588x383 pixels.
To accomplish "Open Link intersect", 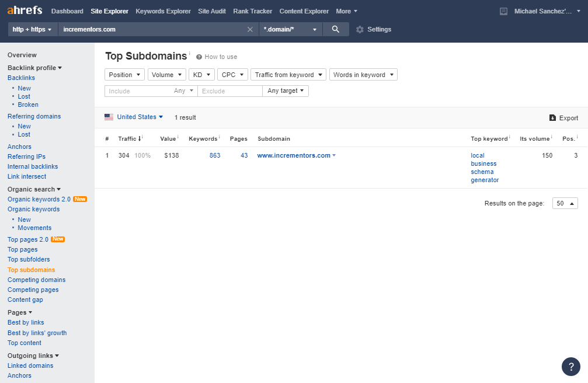I will coord(27,177).
